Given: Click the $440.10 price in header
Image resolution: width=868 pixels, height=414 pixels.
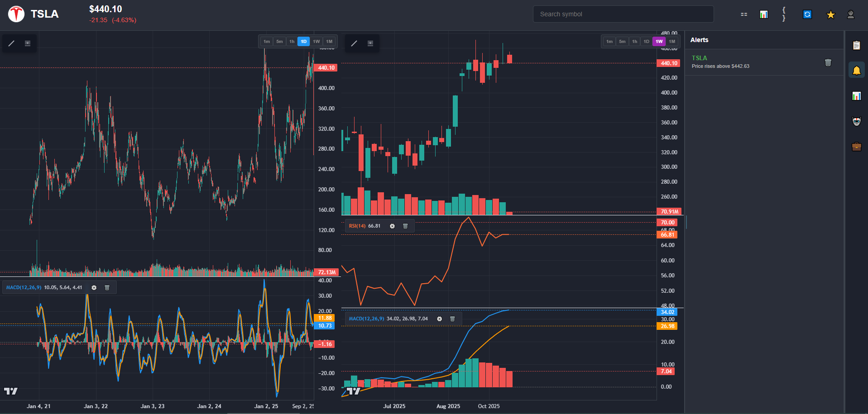Looking at the screenshot, I should (x=106, y=9).
